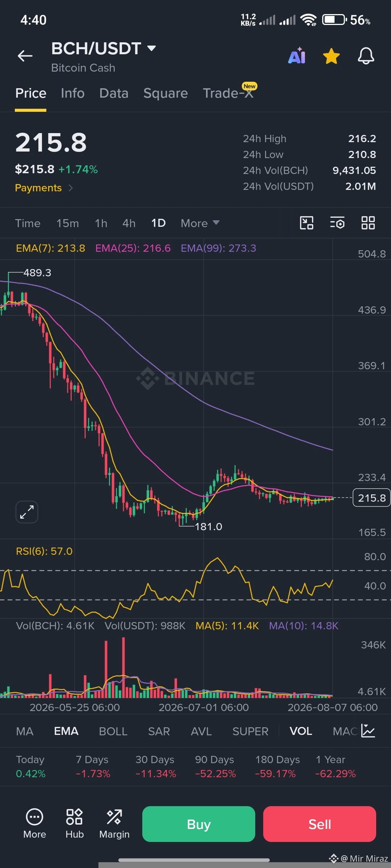Expand chart to fullscreen
391x868 pixels.
27,512
